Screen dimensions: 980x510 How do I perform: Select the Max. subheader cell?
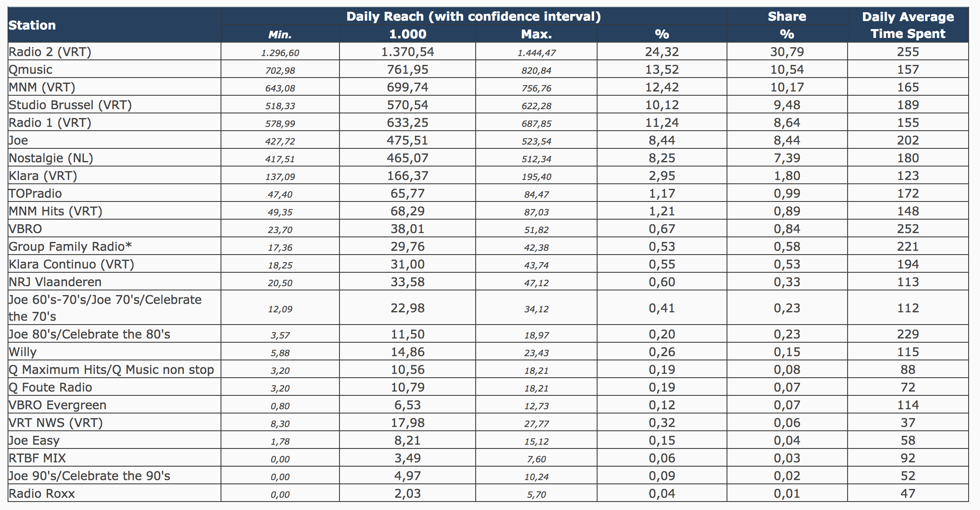pos(536,34)
